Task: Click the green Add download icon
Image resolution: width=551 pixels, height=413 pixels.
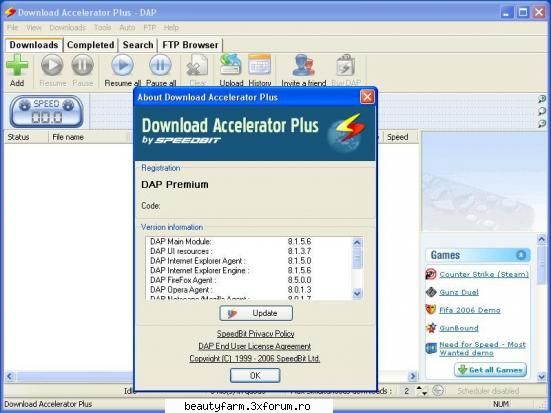Action: 17,65
